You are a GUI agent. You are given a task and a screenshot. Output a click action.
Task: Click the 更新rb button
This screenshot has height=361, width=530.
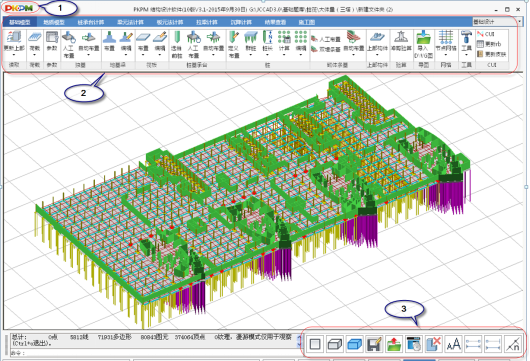(x=489, y=44)
